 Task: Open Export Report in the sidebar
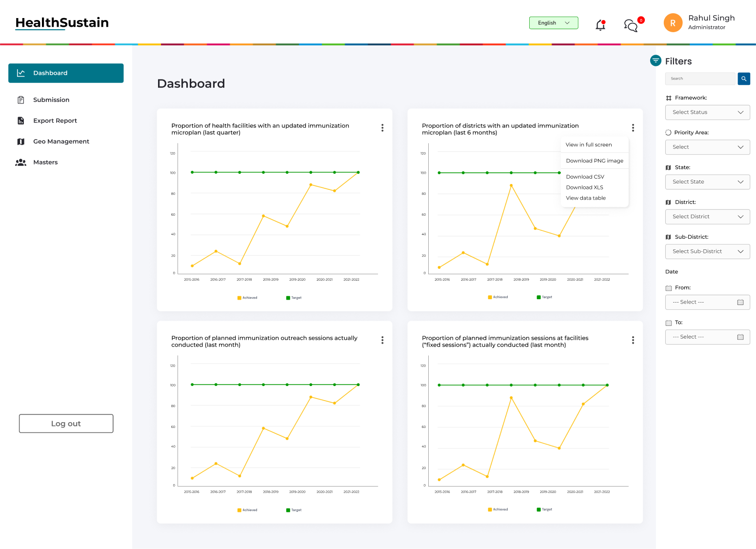click(55, 121)
